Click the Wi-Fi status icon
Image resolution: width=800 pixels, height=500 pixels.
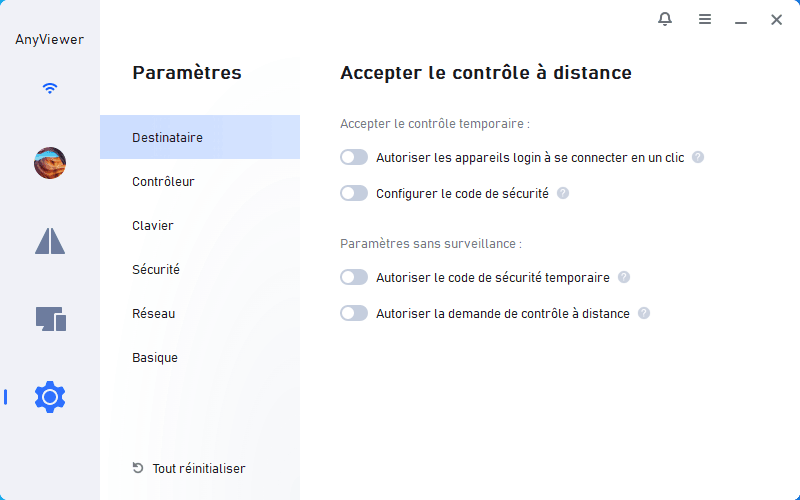[50, 88]
